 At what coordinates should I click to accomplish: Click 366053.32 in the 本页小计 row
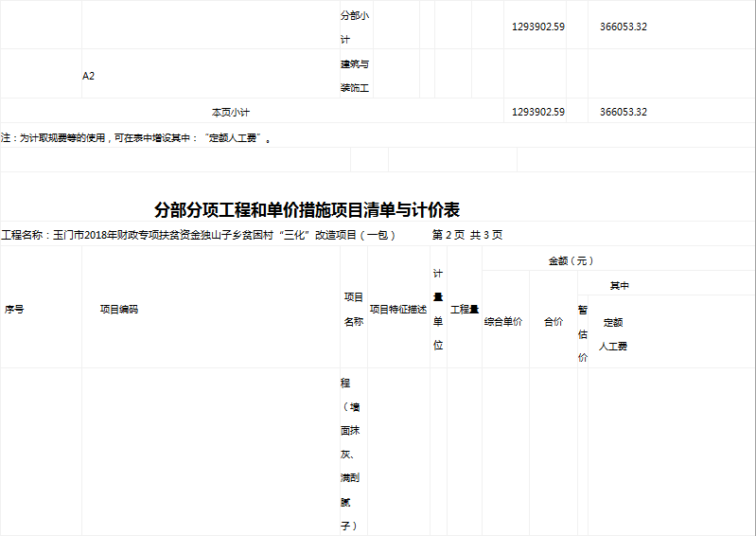[x=623, y=112]
